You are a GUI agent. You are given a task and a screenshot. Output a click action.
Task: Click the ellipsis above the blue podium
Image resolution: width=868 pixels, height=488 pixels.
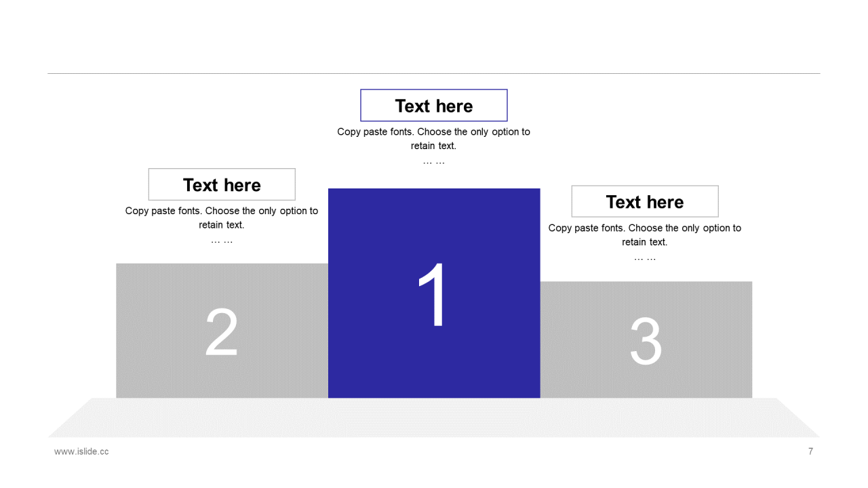pos(434,161)
